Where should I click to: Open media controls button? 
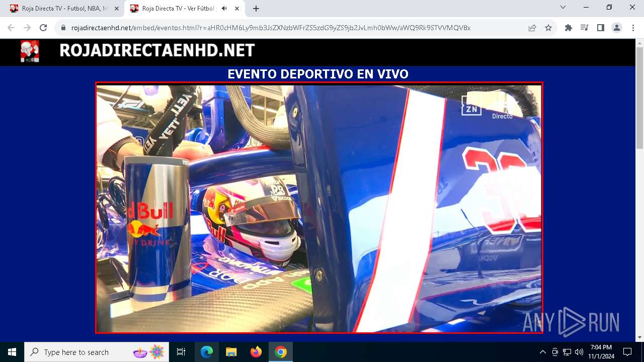585,28
